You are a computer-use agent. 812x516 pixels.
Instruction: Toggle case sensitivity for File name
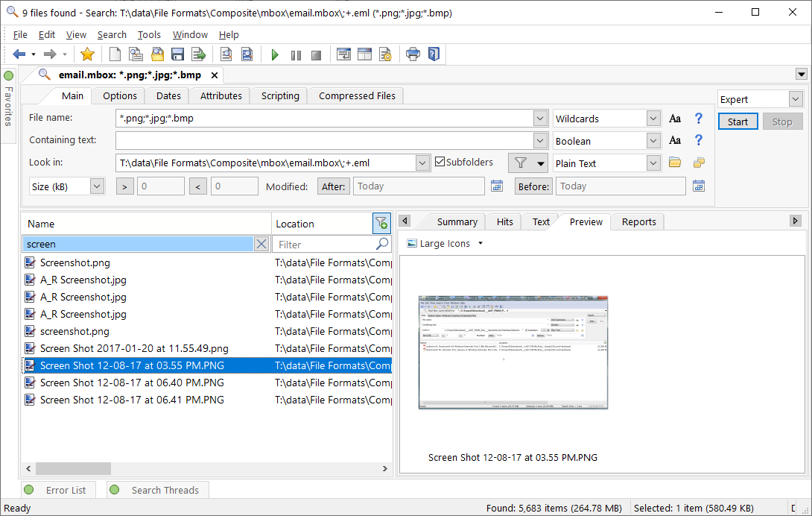pyautogui.click(x=675, y=119)
